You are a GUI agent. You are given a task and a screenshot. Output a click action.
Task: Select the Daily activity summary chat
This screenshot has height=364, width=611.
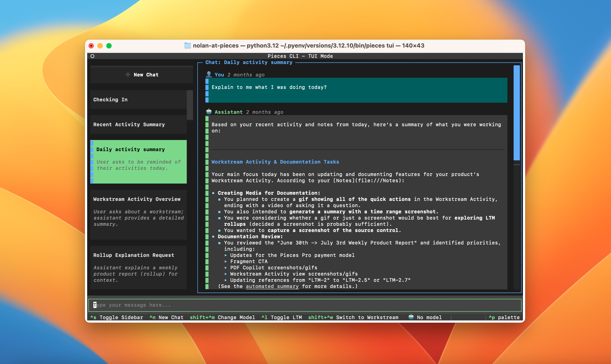click(x=138, y=162)
